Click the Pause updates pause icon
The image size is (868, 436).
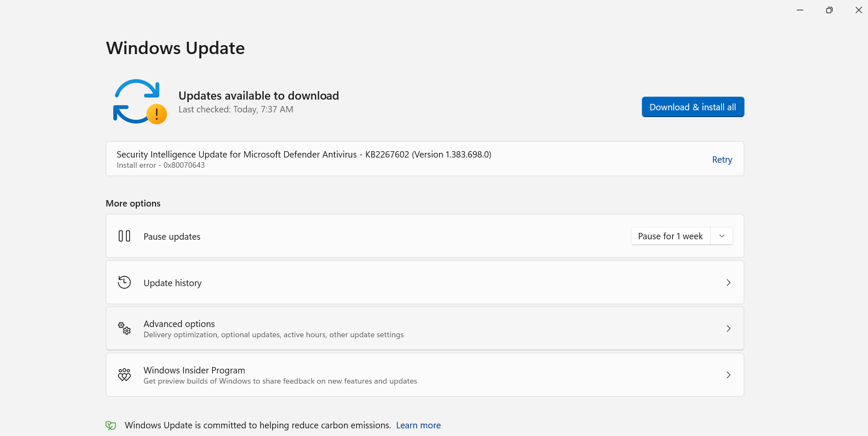(x=124, y=236)
